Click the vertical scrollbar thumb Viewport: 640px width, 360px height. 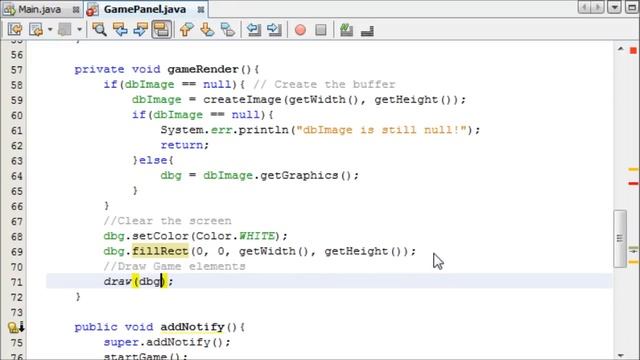(x=620, y=238)
